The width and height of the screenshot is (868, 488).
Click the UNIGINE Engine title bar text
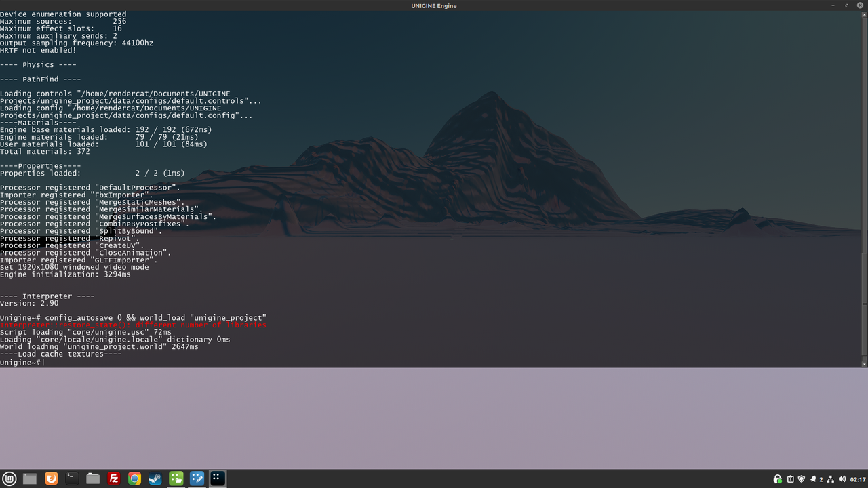(x=434, y=5)
